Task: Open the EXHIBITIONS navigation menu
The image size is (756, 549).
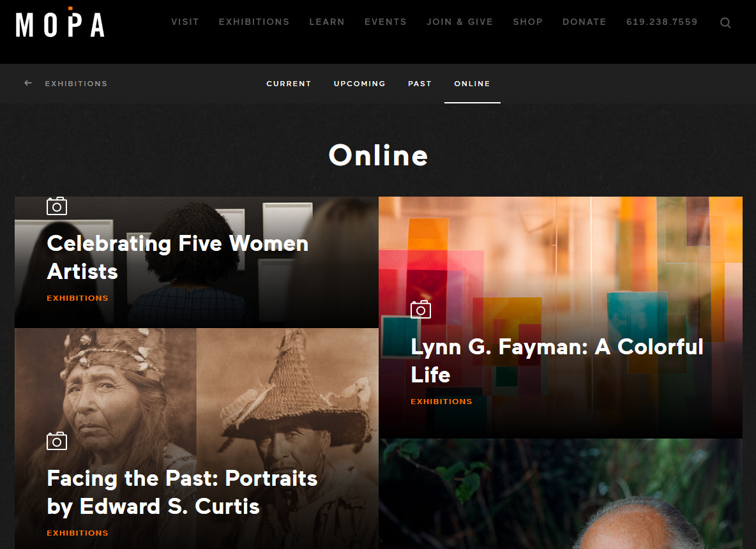Action: tap(253, 22)
